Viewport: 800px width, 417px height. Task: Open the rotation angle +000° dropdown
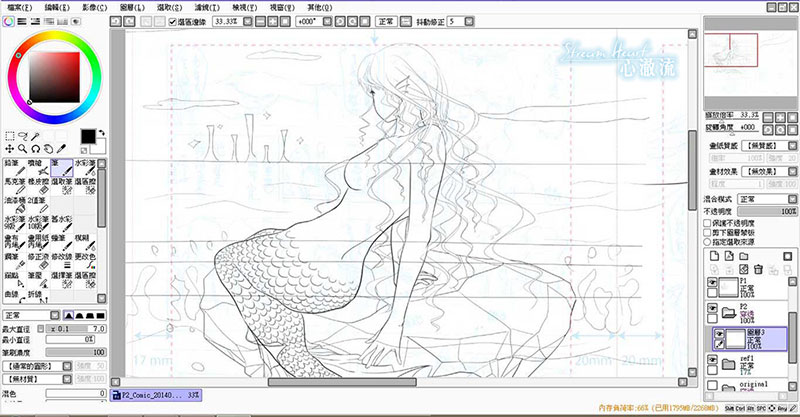(327, 21)
